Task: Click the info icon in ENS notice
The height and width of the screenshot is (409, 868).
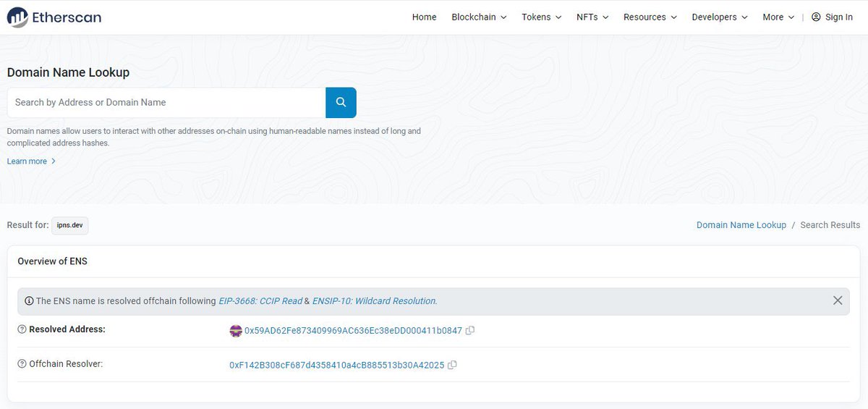Action: click(x=29, y=300)
